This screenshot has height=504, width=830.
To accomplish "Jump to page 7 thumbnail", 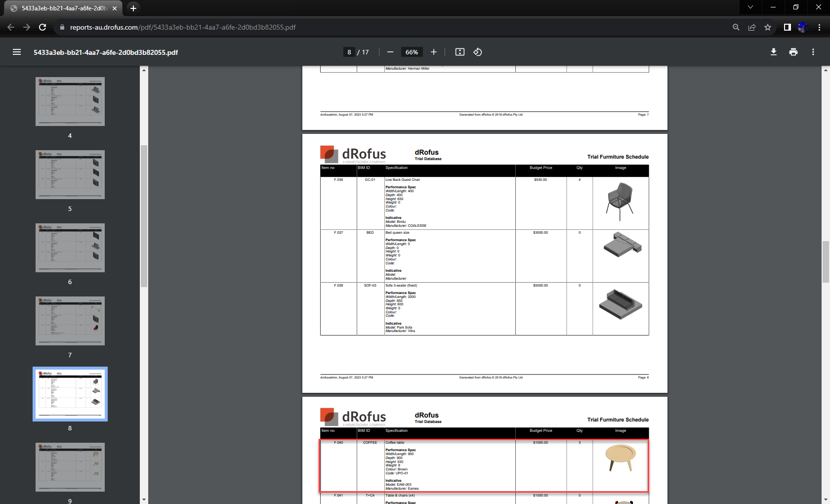I will (x=70, y=321).
